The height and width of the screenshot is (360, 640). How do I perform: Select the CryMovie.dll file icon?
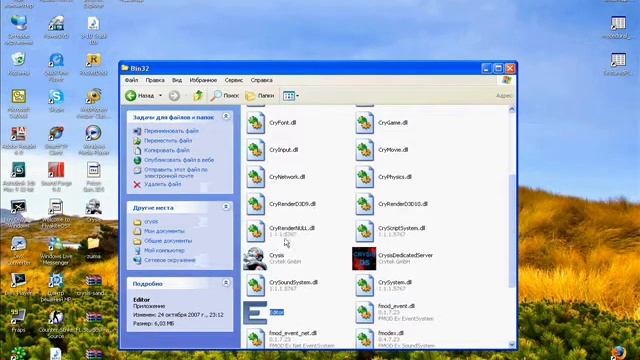click(364, 150)
